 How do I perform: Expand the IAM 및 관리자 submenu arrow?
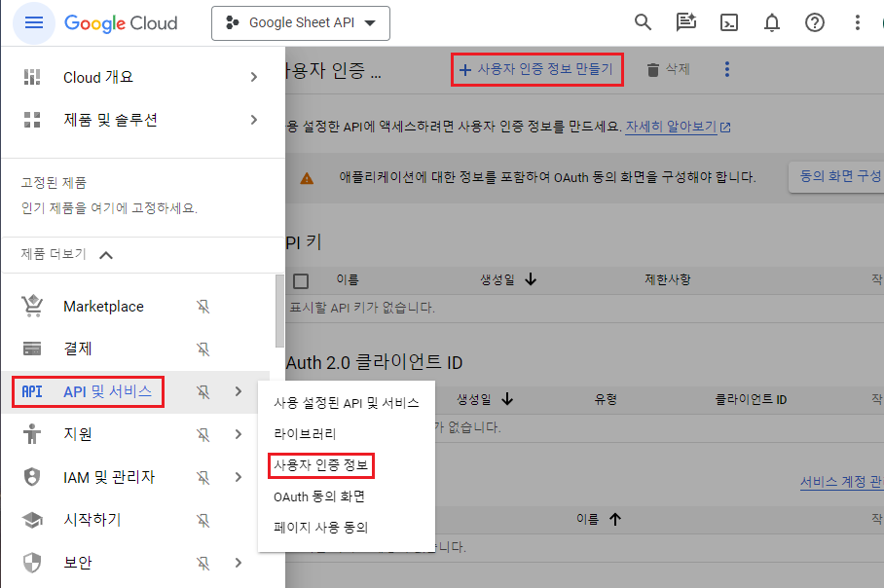[x=239, y=477]
